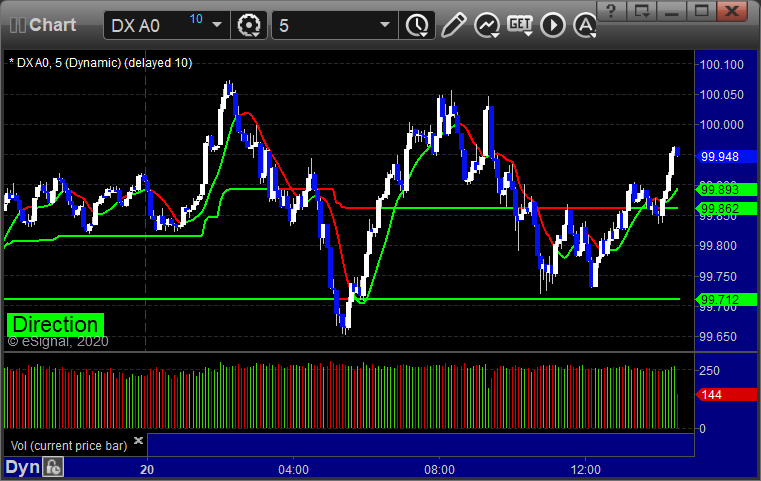Click the 100.050 price axis label
The height and width of the screenshot is (481, 761).
[721, 95]
